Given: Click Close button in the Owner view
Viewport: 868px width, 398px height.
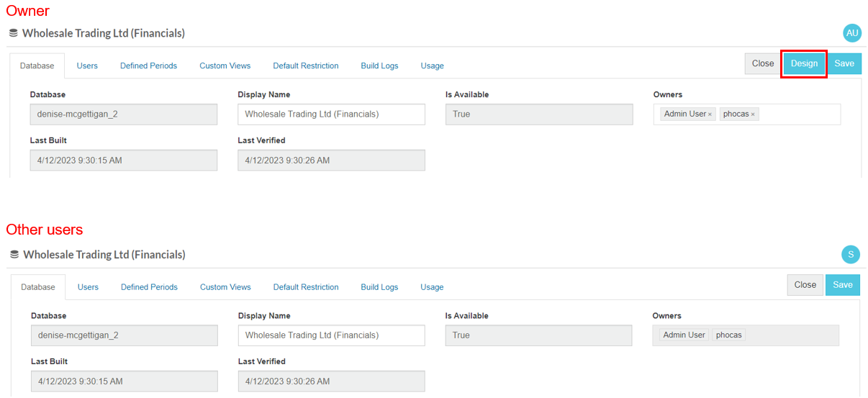Looking at the screenshot, I should [x=762, y=63].
